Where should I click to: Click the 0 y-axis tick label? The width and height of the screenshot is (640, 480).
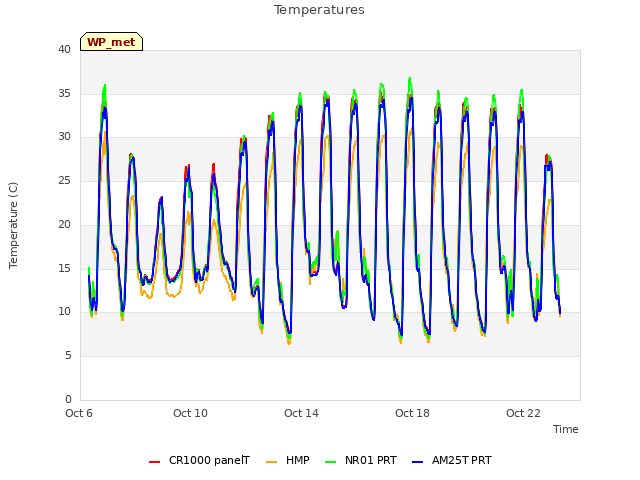(68, 399)
